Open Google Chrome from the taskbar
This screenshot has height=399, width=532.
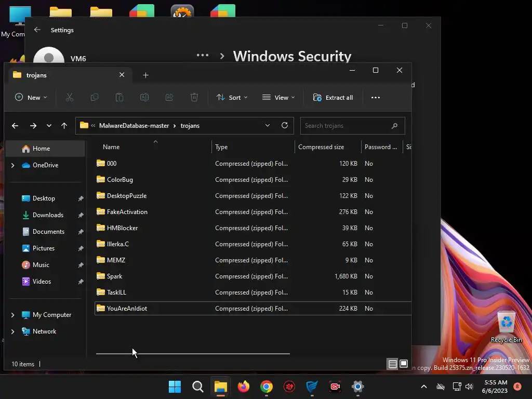click(x=267, y=387)
